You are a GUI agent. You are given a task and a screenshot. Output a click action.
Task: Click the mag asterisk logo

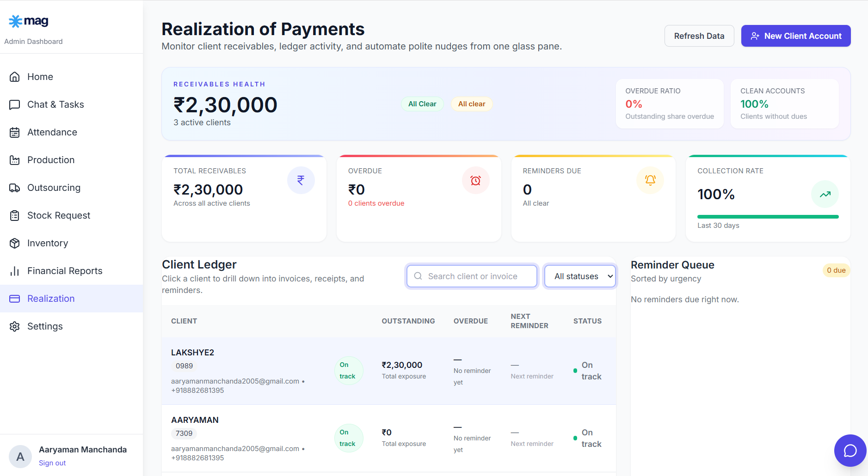(15, 20)
